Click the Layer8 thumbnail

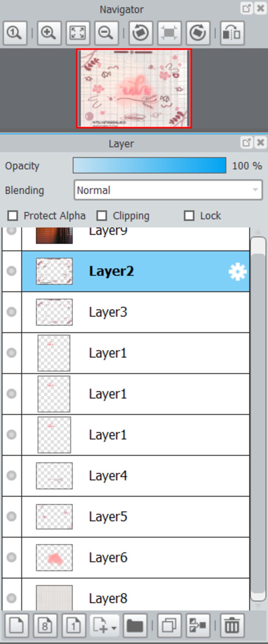54,598
